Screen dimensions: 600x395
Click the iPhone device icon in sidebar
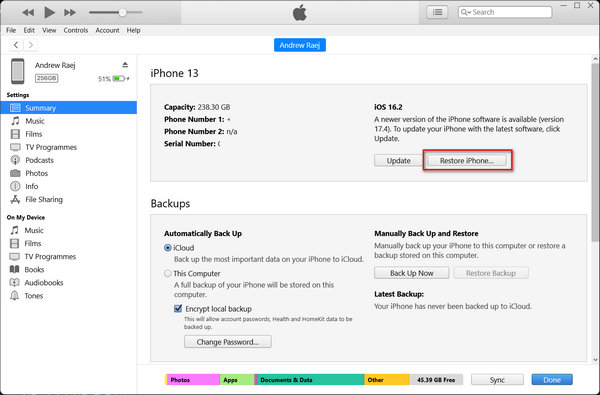[18, 71]
